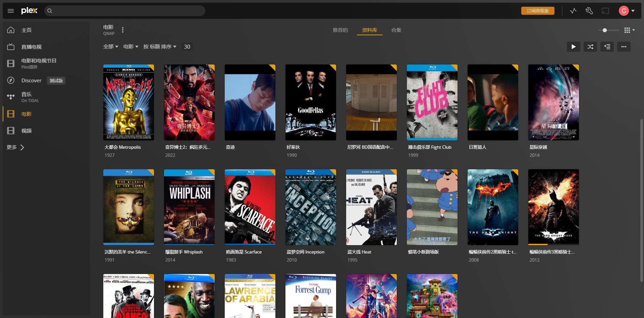Switch to the 资料库 tab
This screenshot has height=318, width=644.
tap(370, 30)
